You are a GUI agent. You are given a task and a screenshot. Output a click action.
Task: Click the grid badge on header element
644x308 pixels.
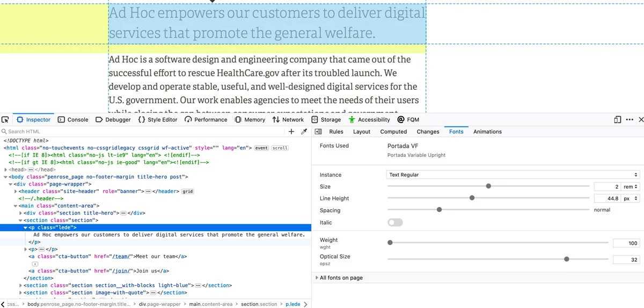tap(187, 191)
